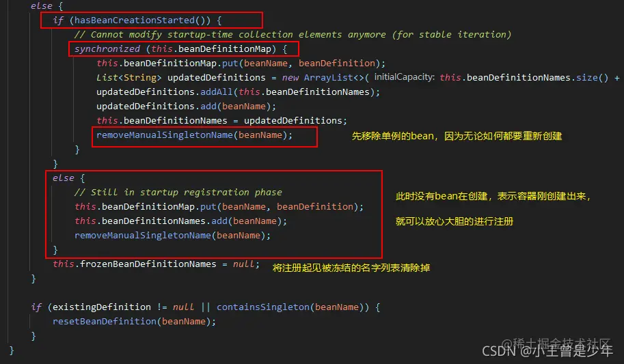Click the comment line 'Cannot modify startup-time collection elements'

[x=293, y=35]
